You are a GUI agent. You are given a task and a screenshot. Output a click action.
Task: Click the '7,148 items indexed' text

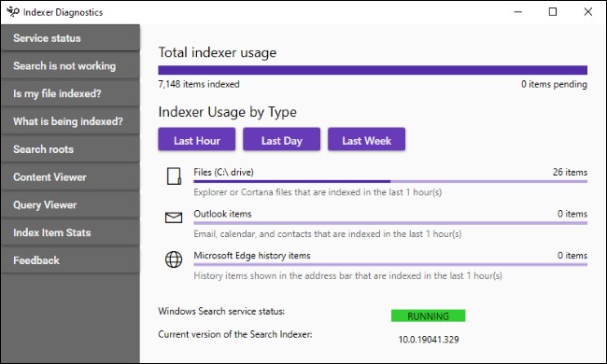point(199,84)
